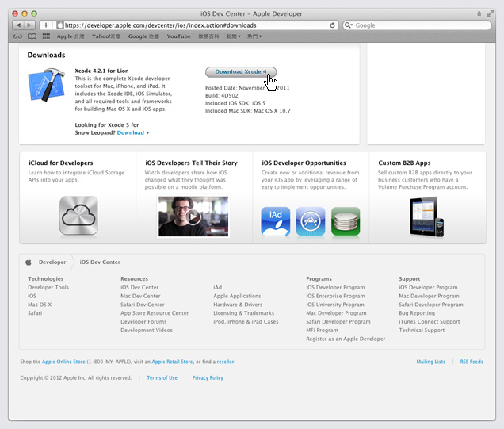Click the Safari back arrow button
Viewport: 504px width, 429px height.
pos(18,25)
